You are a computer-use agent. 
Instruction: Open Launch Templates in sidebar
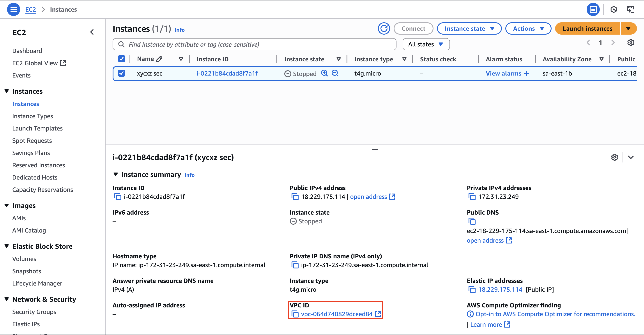point(37,128)
